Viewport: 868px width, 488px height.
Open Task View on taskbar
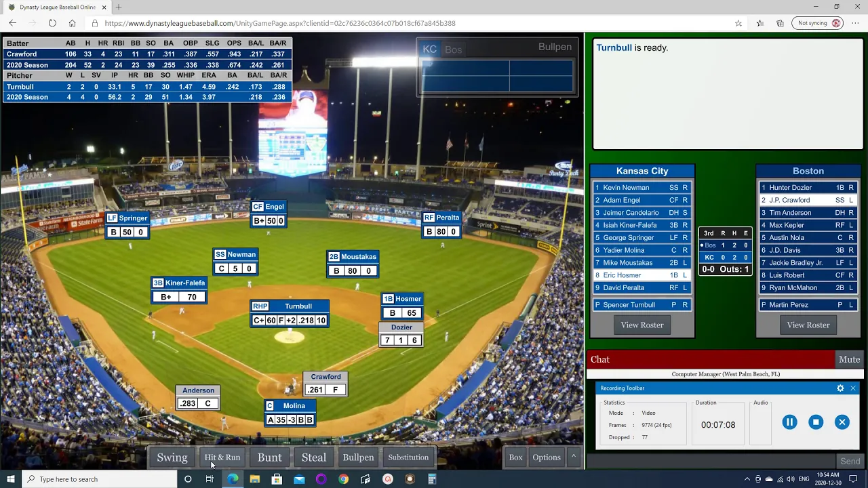click(x=210, y=479)
